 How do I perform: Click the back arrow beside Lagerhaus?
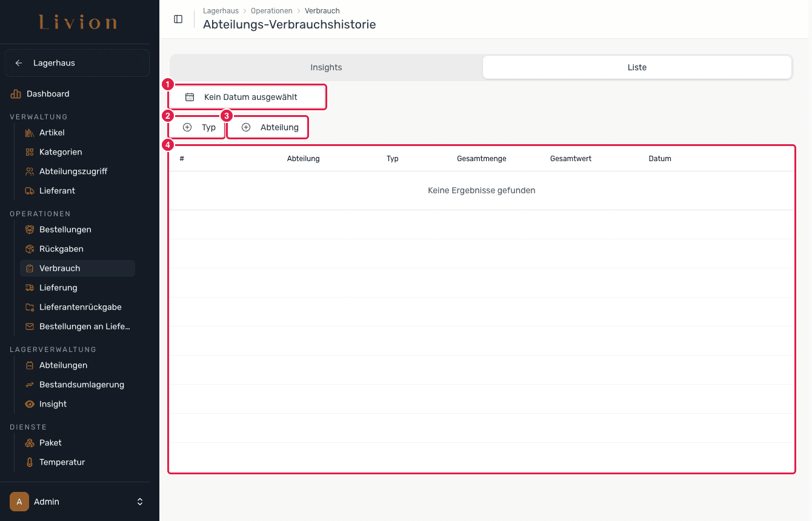pyautogui.click(x=19, y=63)
